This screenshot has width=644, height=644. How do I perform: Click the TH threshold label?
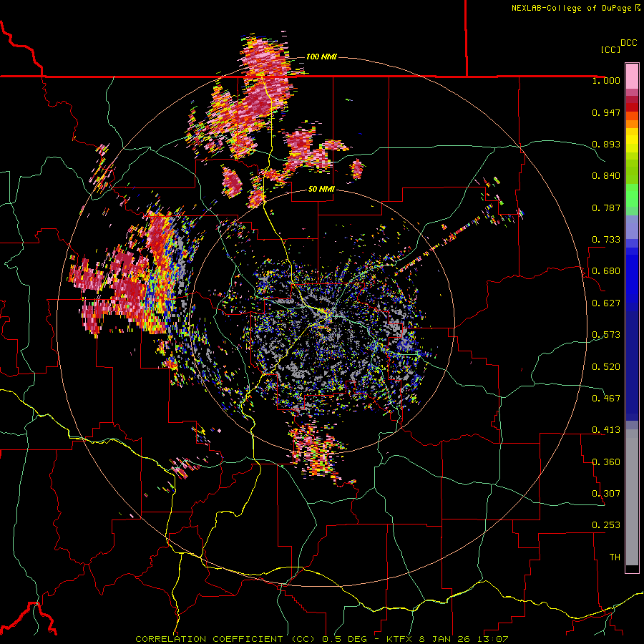615,557
